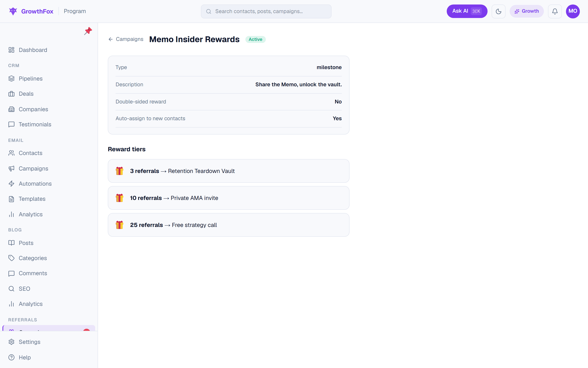Click the Contacts people icon
588x368 pixels.
(x=11, y=153)
